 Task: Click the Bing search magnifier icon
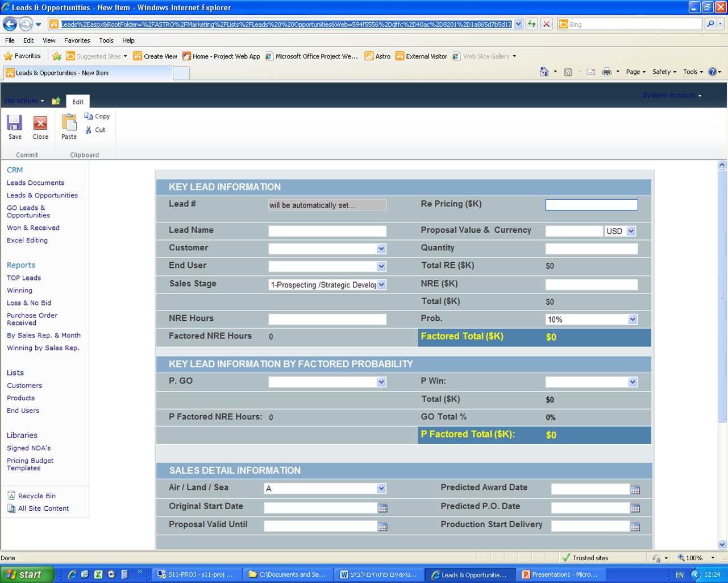tap(710, 24)
